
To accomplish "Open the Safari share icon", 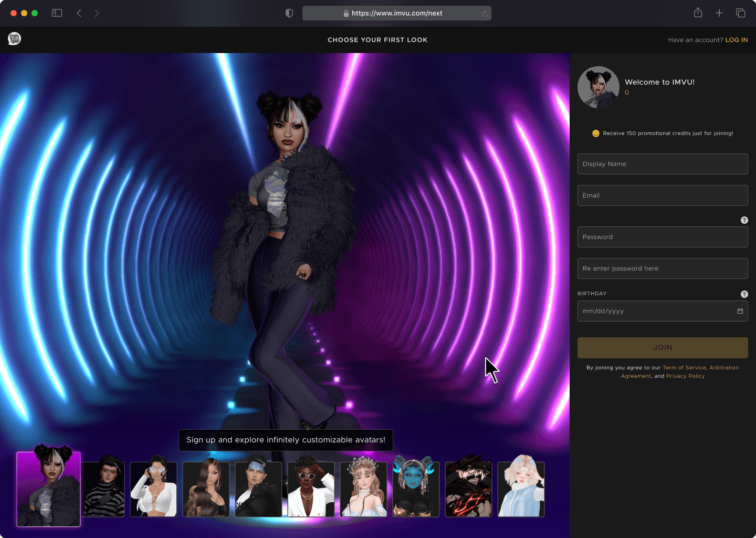I will (698, 13).
